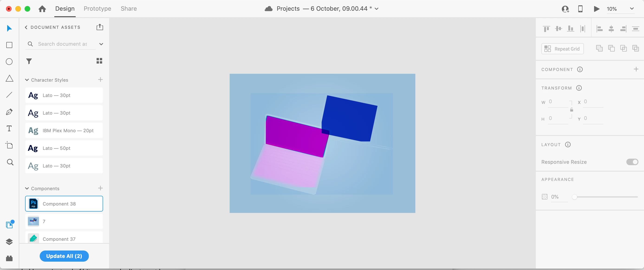Open the zoom level dropdown
Image resolution: width=644 pixels, height=270 pixels.
pos(631,9)
